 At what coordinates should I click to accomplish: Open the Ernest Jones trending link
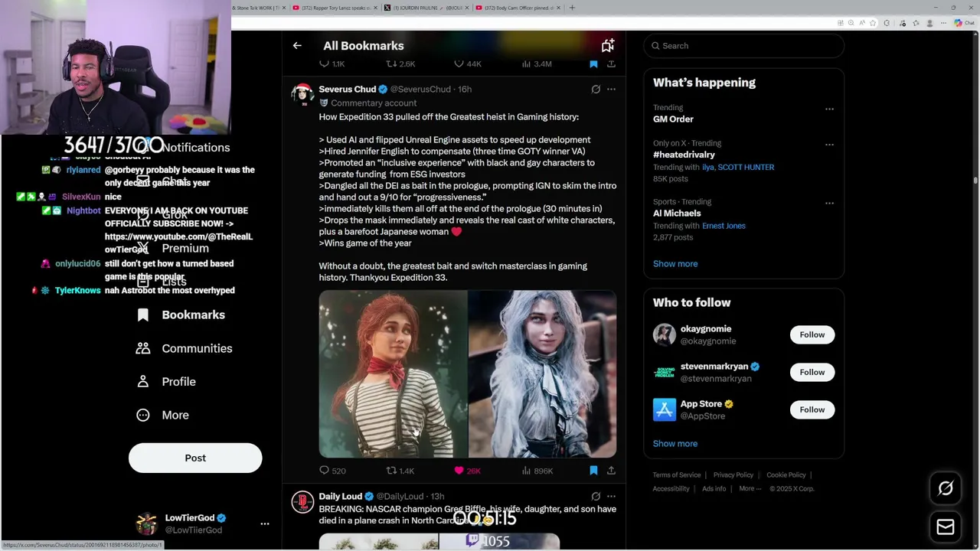click(724, 226)
